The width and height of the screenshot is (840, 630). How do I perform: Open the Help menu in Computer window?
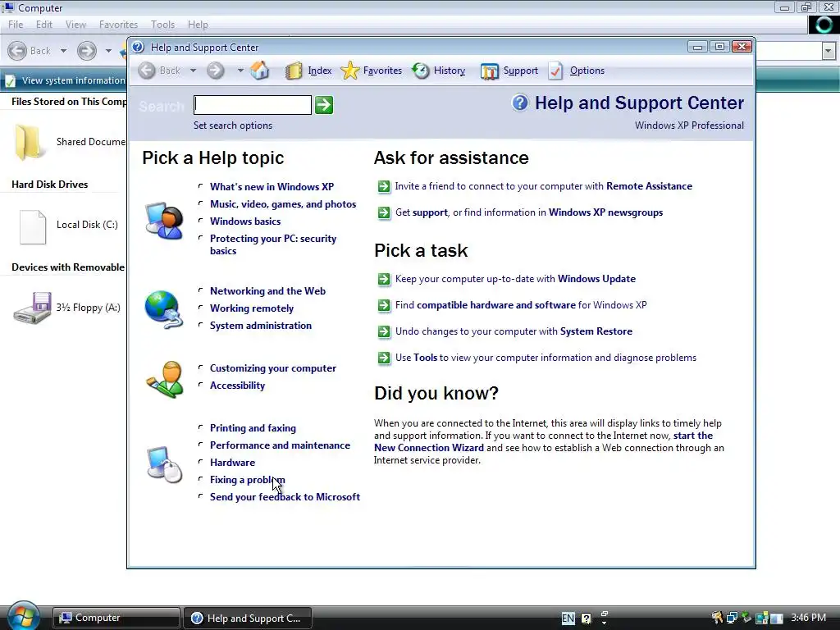[198, 25]
